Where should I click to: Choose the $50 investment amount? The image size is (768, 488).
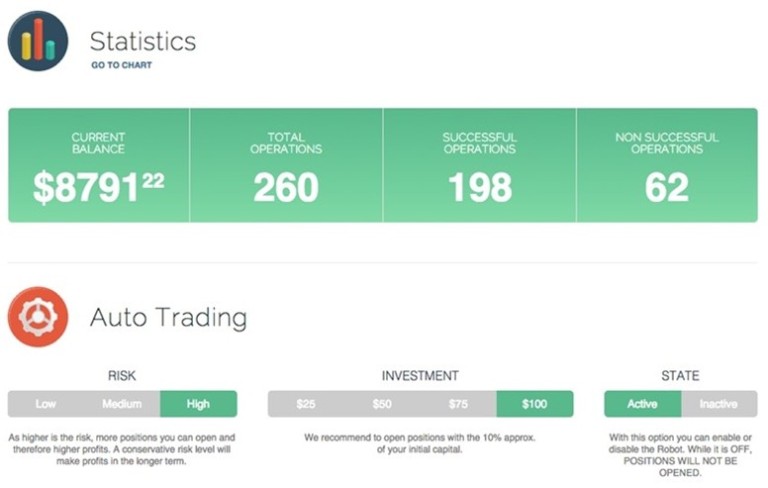[382, 404]
